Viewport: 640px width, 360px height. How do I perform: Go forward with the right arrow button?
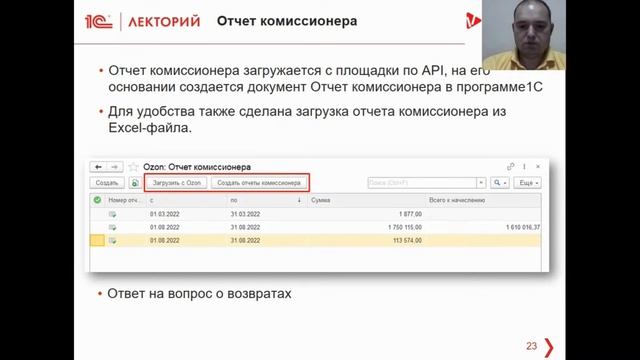115,167
